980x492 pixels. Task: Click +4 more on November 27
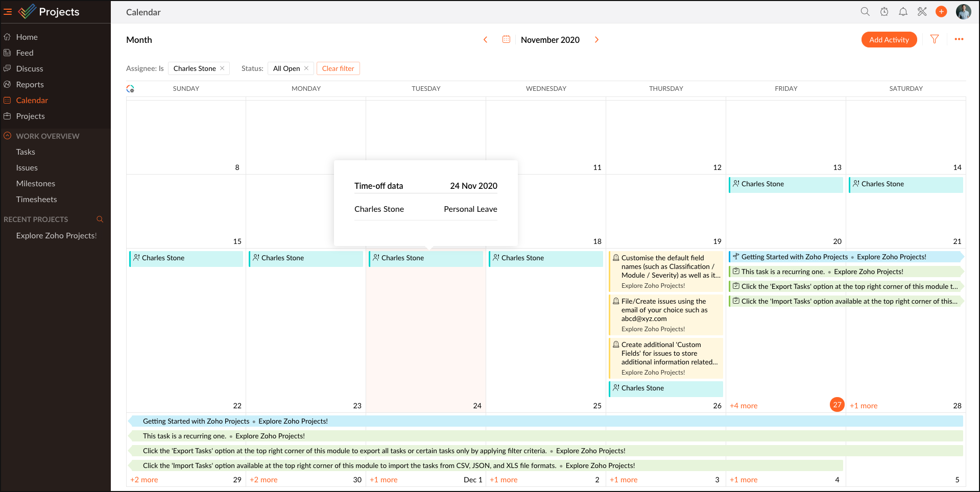click(744, 406)
